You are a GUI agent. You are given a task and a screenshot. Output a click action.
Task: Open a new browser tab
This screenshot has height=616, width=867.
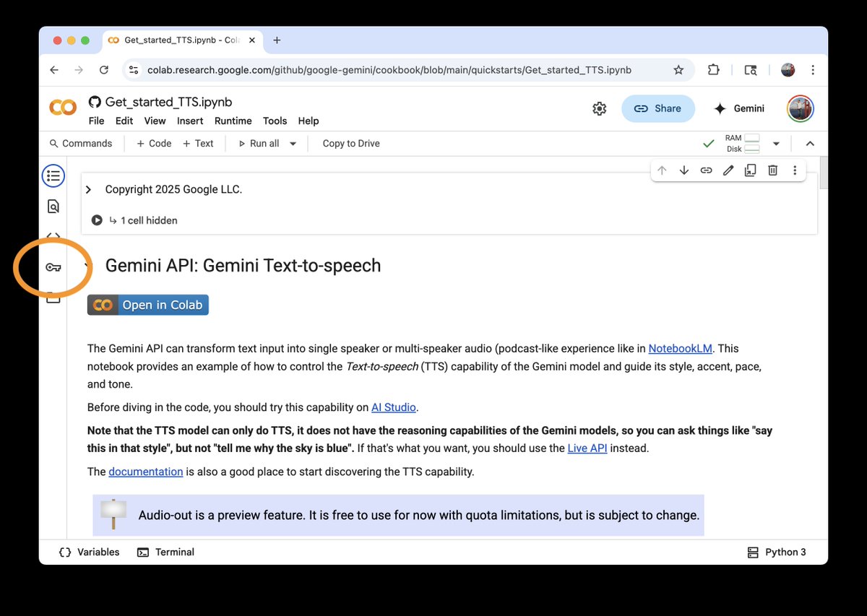pyautogui.click(x=277, y=40)
